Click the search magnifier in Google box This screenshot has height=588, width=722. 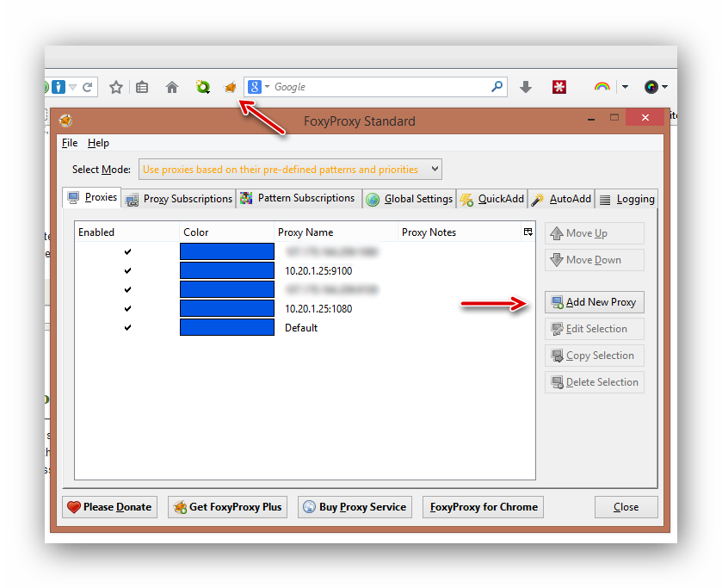click(x=497, y=87)
